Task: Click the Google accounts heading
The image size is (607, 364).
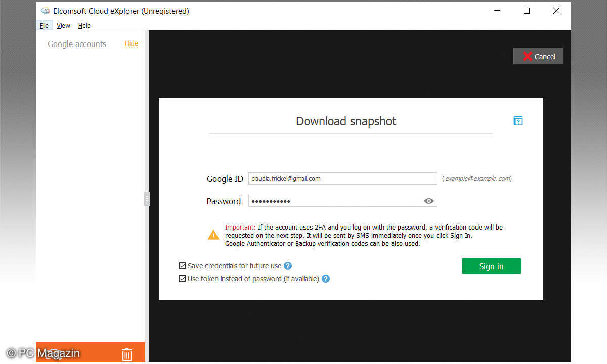Action: tap(77, 44)
